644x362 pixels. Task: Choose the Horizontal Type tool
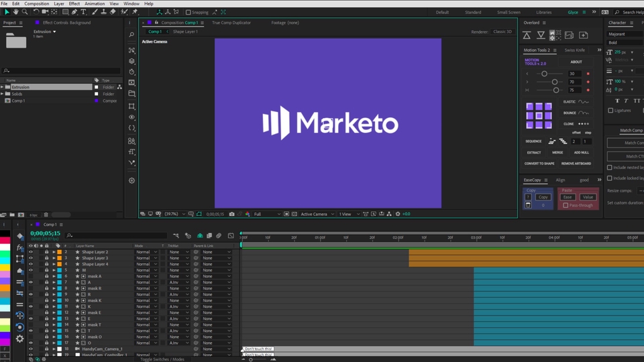[83, 11]
